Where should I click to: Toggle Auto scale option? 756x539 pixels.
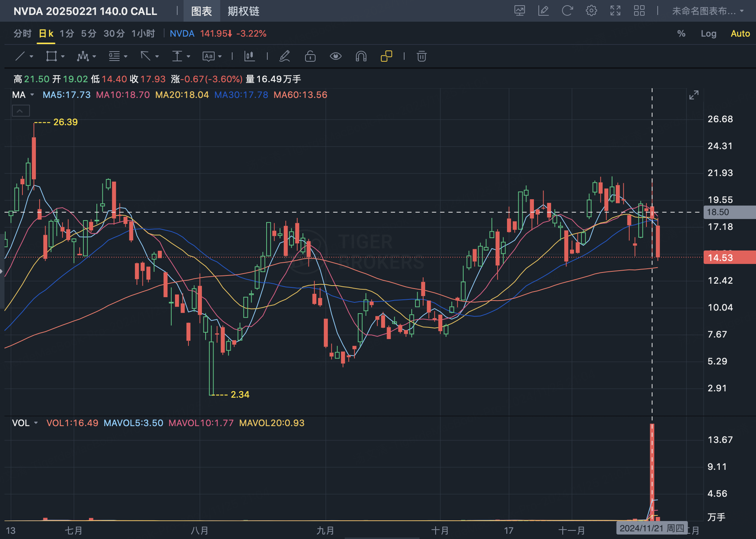pos(740,34)
